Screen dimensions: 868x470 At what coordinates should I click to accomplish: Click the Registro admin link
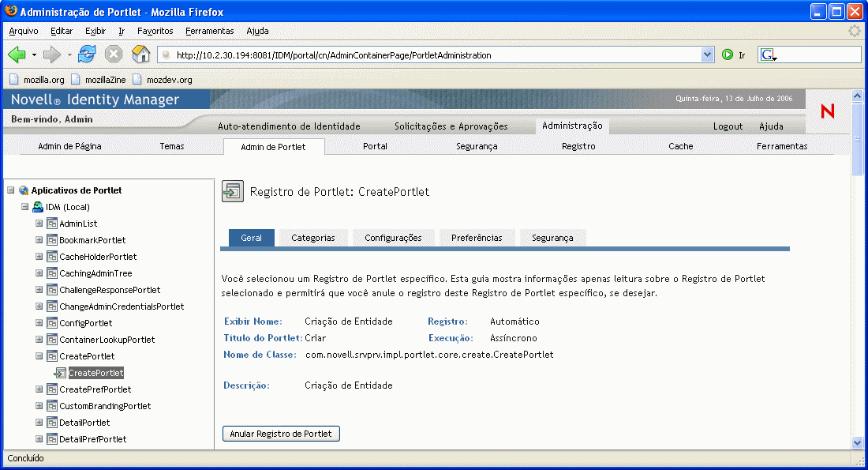pyautogui.click(x=578, y=146)
